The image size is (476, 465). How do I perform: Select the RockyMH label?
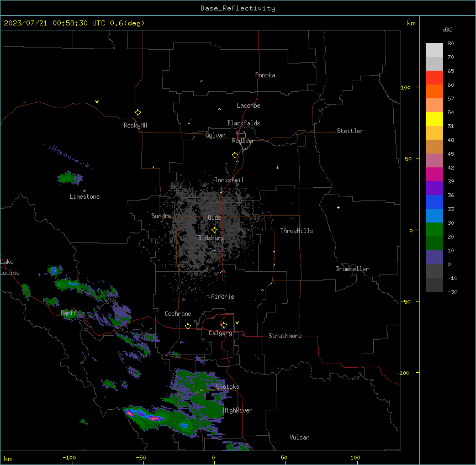pyautogui.click(x=135, y=125)
